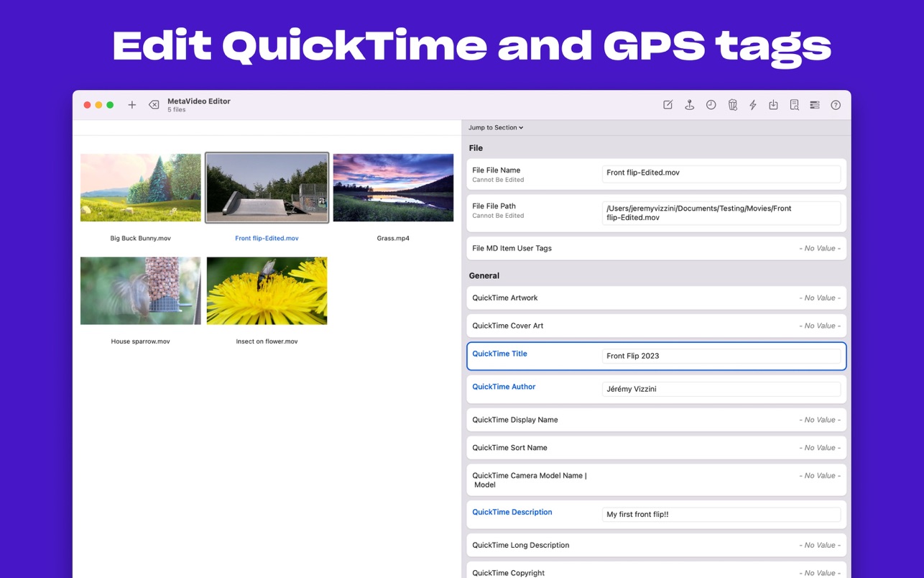Expand the Jump to Section dropdown
Image resolution: width=924 pixels, height=578 pixels.
pos(496,127)
